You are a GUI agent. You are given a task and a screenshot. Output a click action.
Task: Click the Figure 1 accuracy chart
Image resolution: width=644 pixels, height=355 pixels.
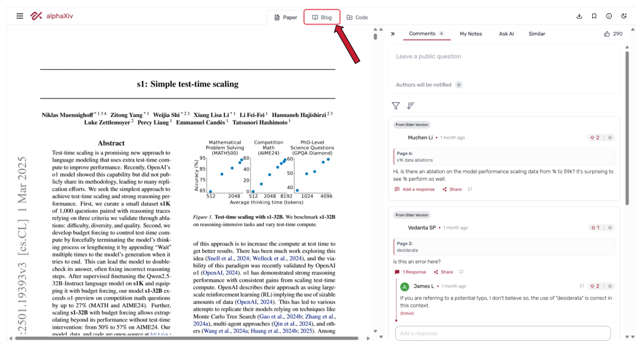tap(265, 172)
